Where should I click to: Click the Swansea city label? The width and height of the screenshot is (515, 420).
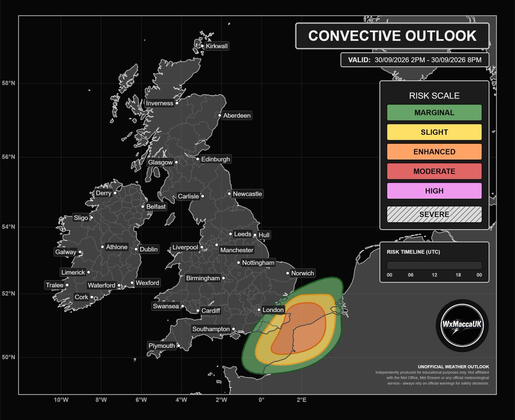point(166,306)
